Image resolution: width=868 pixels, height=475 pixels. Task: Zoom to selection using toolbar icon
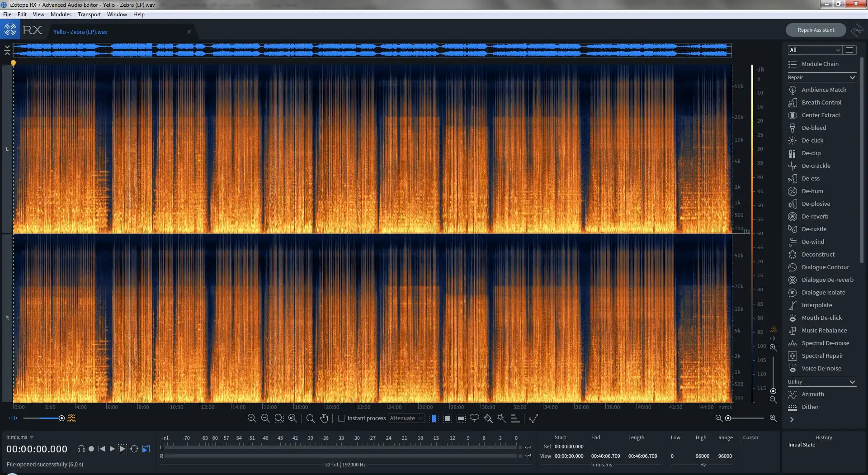[x=279, y=418]
